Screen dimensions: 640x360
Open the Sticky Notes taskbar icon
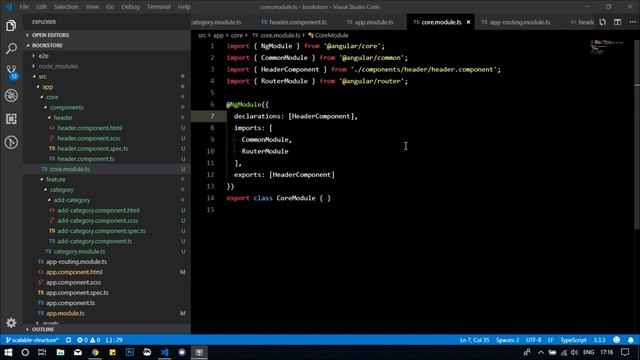pyautogui.click(x=112, y=352)
